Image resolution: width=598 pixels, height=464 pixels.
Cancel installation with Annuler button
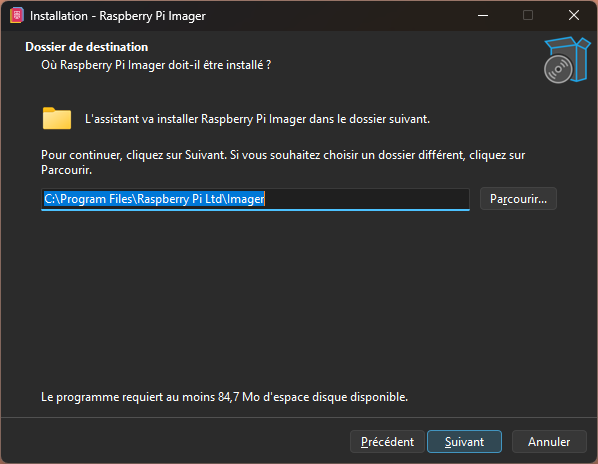coord(549,442)
